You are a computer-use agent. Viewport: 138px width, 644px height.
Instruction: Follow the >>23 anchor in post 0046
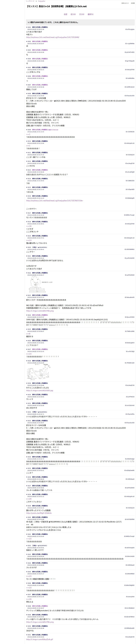click(29, 588)
